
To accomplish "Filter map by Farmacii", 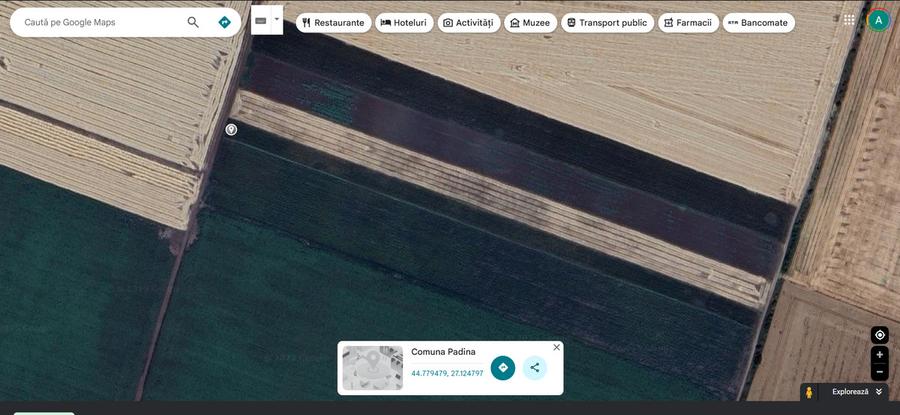I will pyautogui.click(x=687, y=22).
